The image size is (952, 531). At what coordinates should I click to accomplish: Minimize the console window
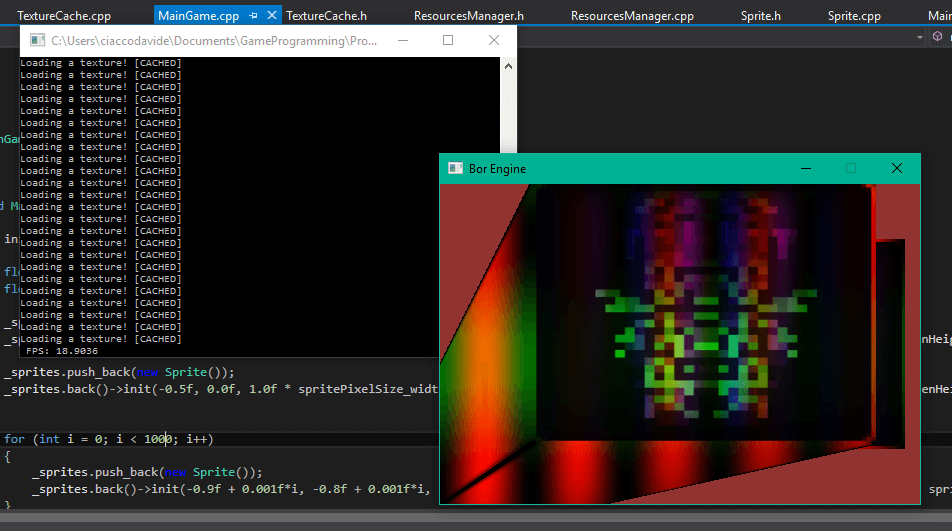[402, 40]
